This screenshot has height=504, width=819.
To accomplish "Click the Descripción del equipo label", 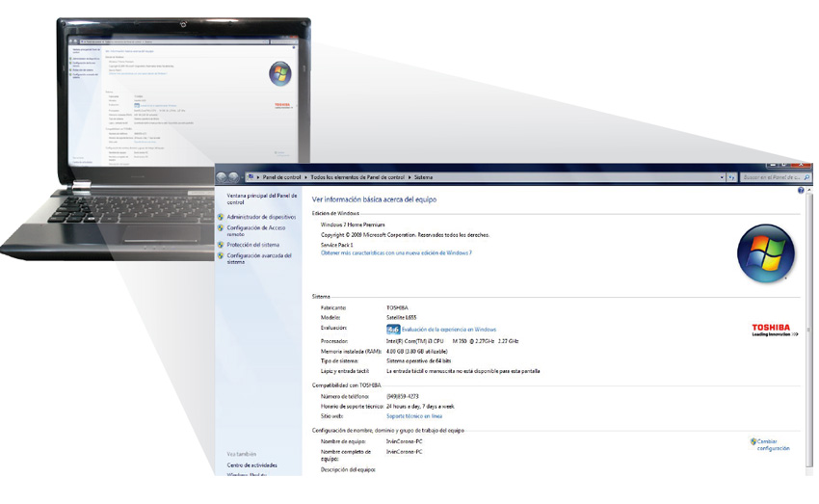I will click(348, 470).
